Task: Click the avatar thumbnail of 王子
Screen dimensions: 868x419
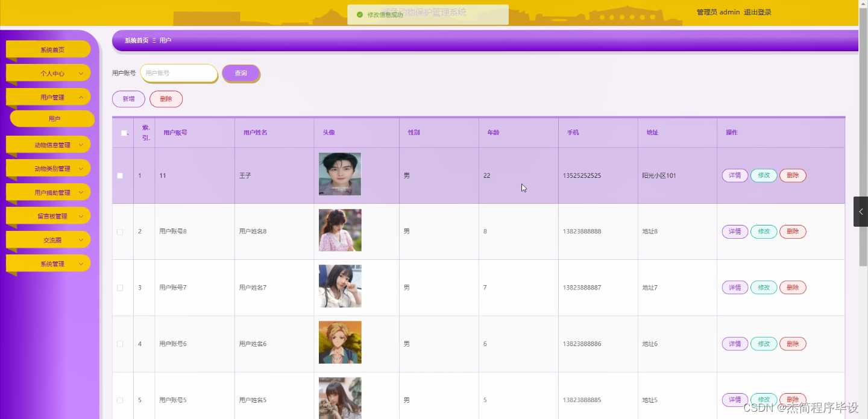Action: tap(340, 174)
